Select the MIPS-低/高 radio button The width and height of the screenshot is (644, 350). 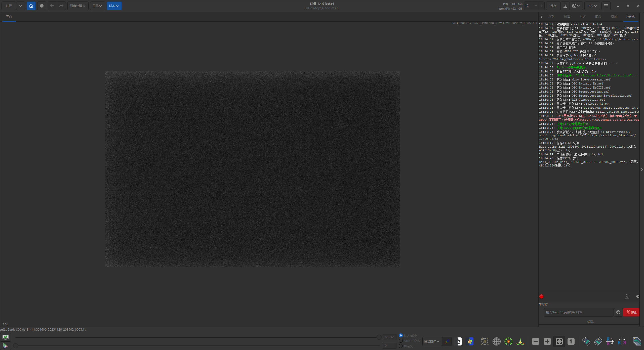click(x=401, y=341)
